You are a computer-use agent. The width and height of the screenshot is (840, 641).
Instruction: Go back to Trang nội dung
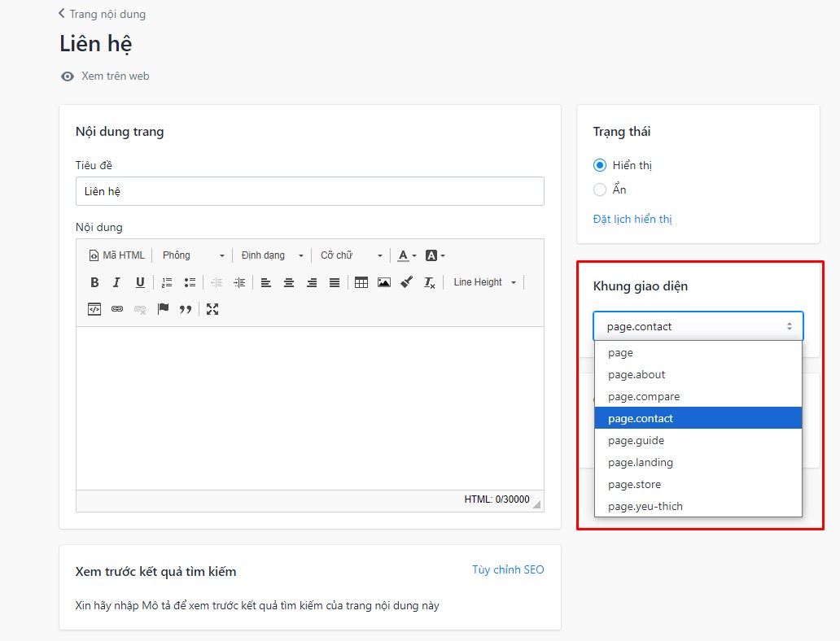coord(107,14)
